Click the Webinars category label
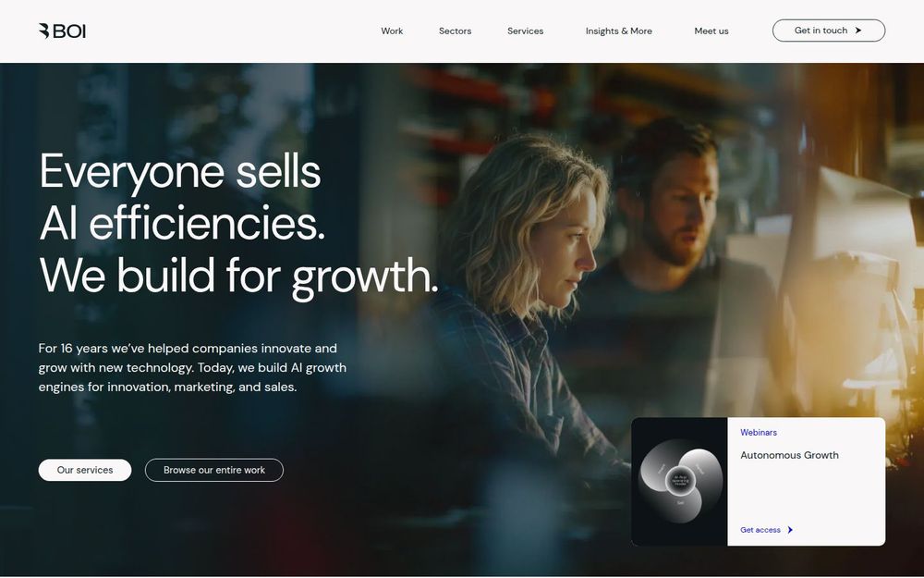 [x=759, y=432]
